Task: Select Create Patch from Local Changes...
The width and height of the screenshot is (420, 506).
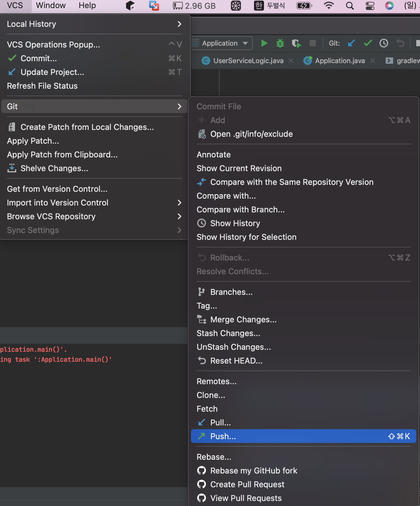Action: [94, 127]
